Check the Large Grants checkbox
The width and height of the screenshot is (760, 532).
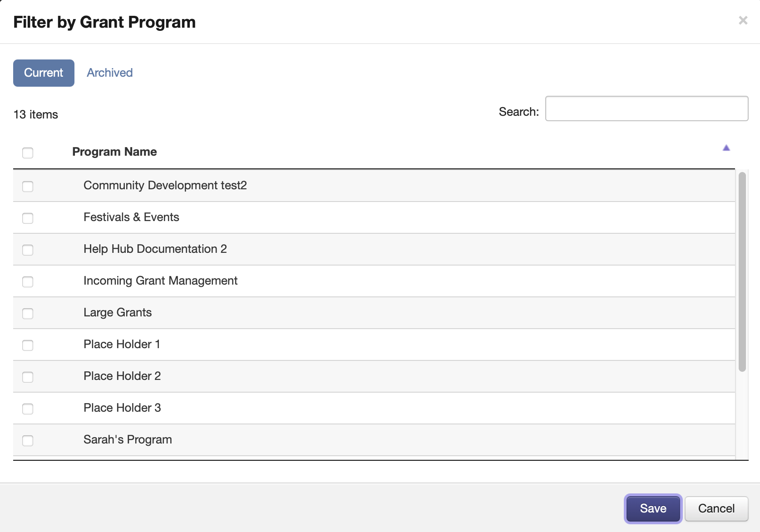28,313
